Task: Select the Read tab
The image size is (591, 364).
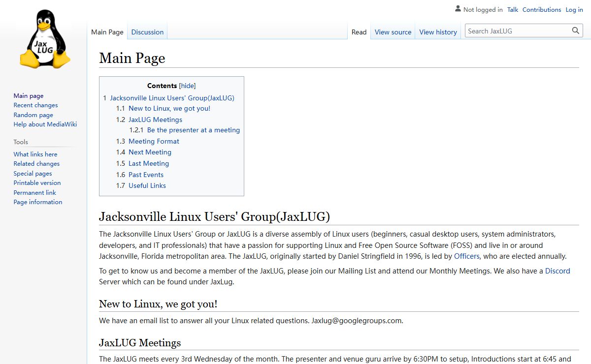Action: click(x=359, y=32)
